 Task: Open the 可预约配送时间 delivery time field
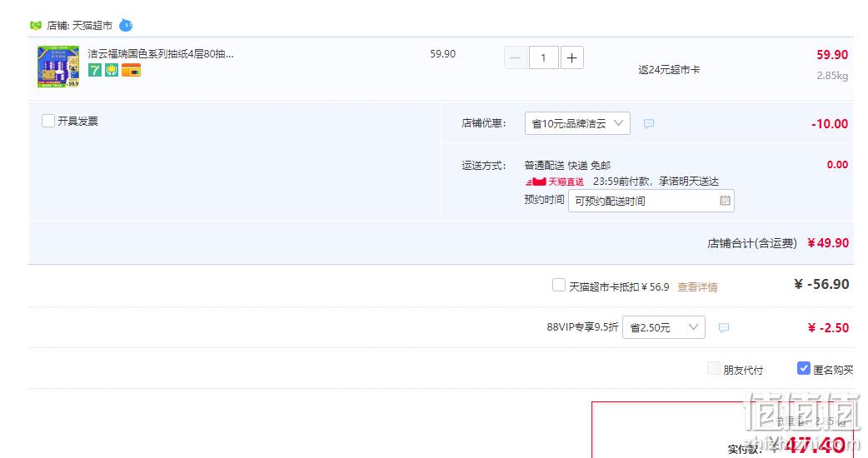[651, 201]
